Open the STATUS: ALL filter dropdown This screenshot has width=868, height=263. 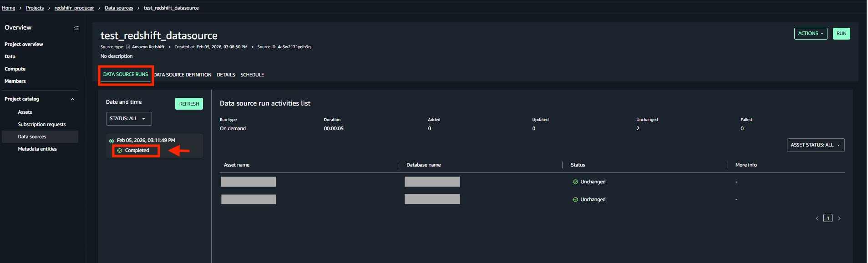point(129,119)
